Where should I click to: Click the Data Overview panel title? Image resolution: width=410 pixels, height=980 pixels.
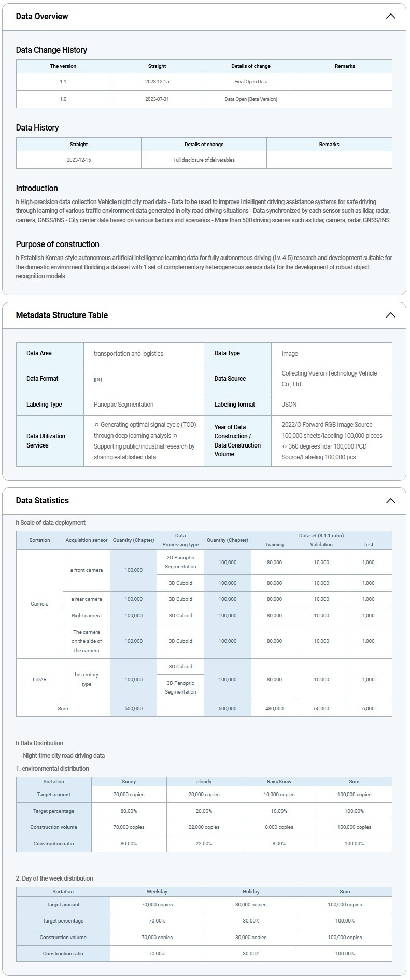click(x=42, y=16)
